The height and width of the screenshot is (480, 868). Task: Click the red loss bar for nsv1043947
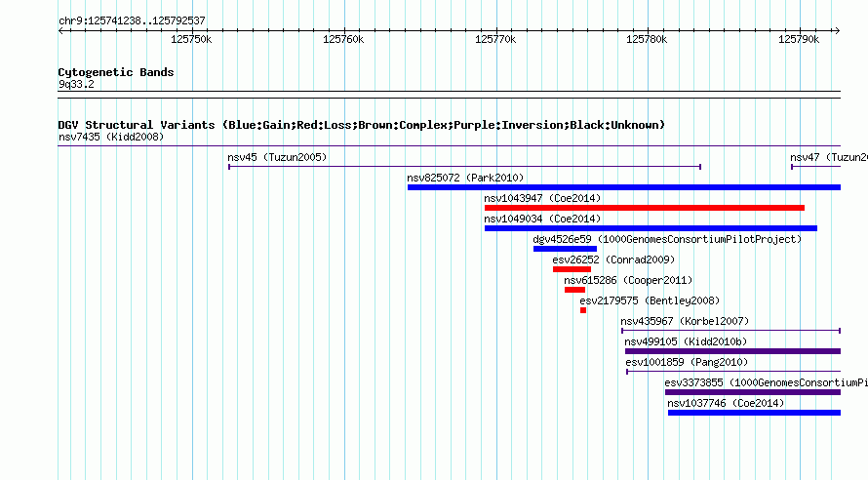point(645,208)
